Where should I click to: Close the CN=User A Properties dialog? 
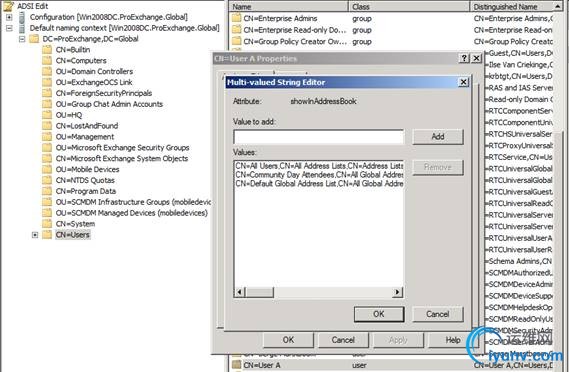click(x=476, y=58)
